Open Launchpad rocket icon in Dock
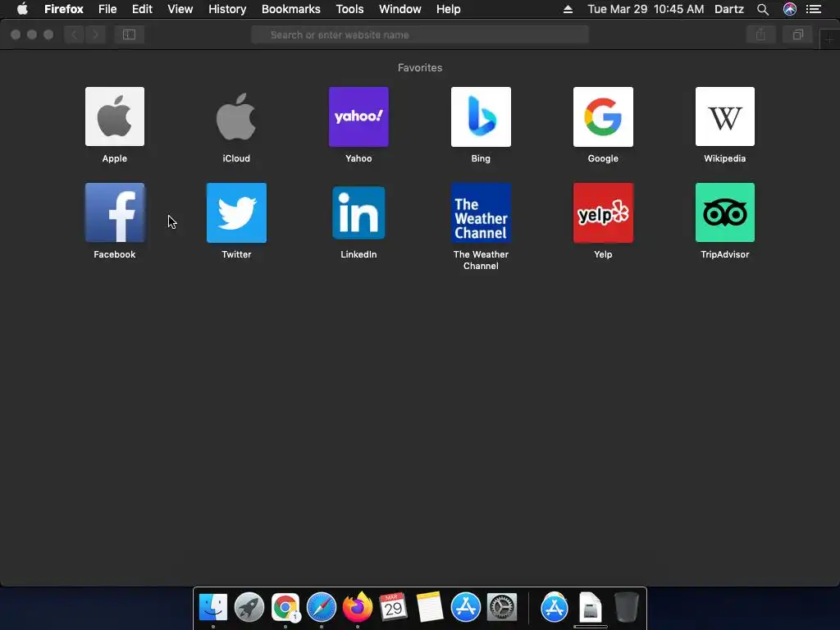This screenshot has width=840, height=630. coord(249,607)
